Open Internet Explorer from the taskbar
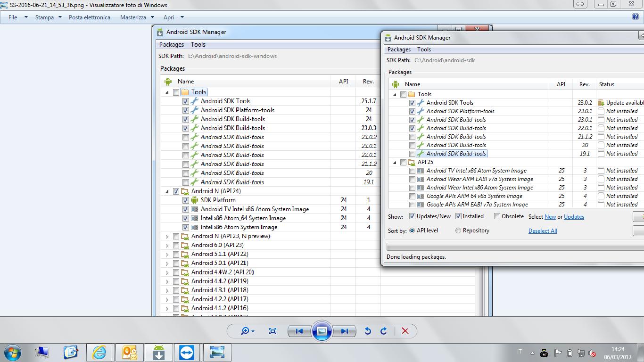This screenshot has height=362, width=644. [x=99, y=352]
